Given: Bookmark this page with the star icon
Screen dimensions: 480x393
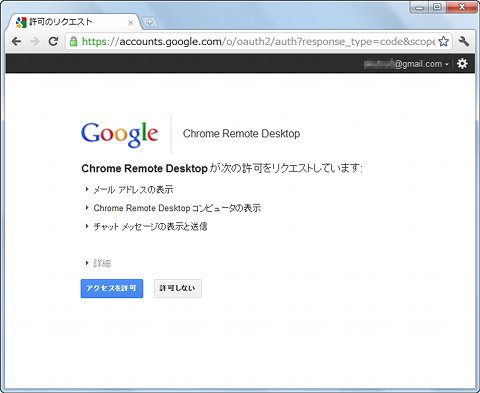Looking at the screenshot, I should (x=443, y=41).
